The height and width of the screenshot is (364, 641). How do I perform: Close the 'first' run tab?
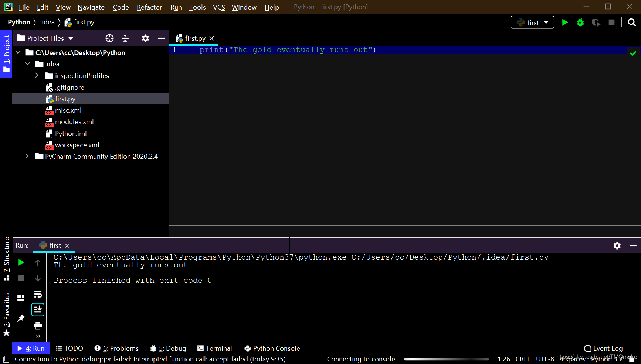(67, 245)
